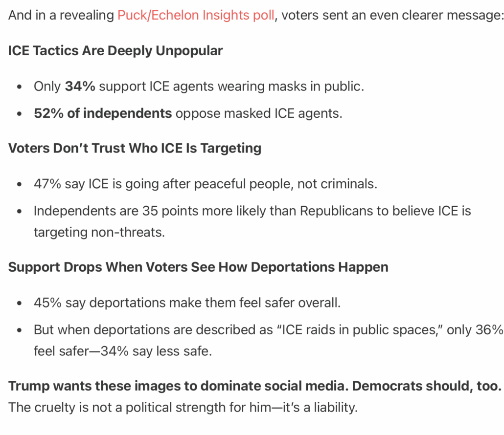Click the bold sentence "Trump wants these images to dominate social media."
Screen dimensions: 504x435
click(178, 386)
